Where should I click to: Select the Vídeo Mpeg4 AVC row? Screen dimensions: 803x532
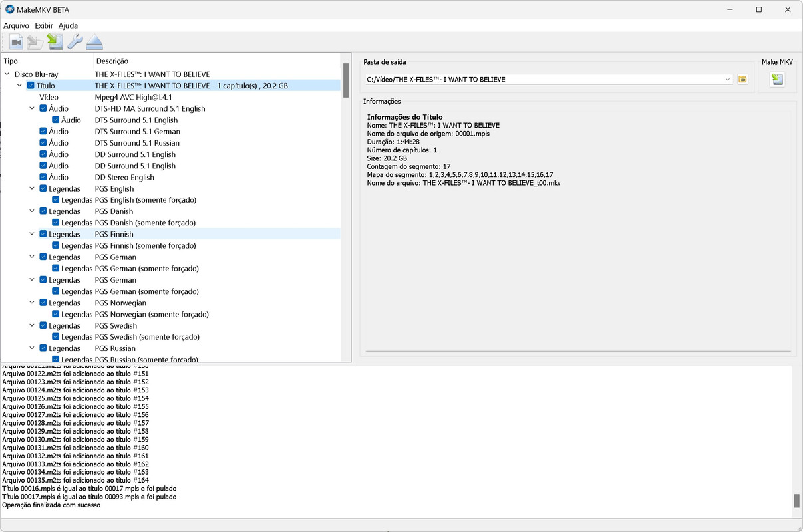click(x=171, y=97)
